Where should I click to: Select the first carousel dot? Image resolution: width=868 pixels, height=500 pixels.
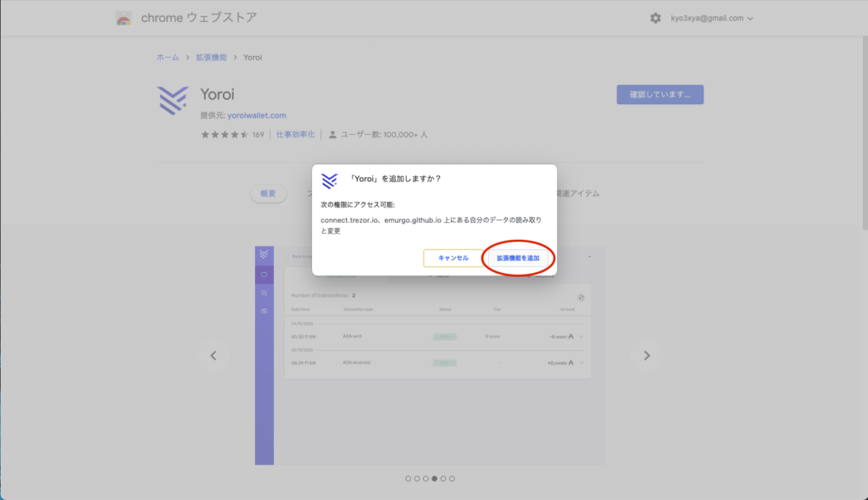click(x=408, y=479)
